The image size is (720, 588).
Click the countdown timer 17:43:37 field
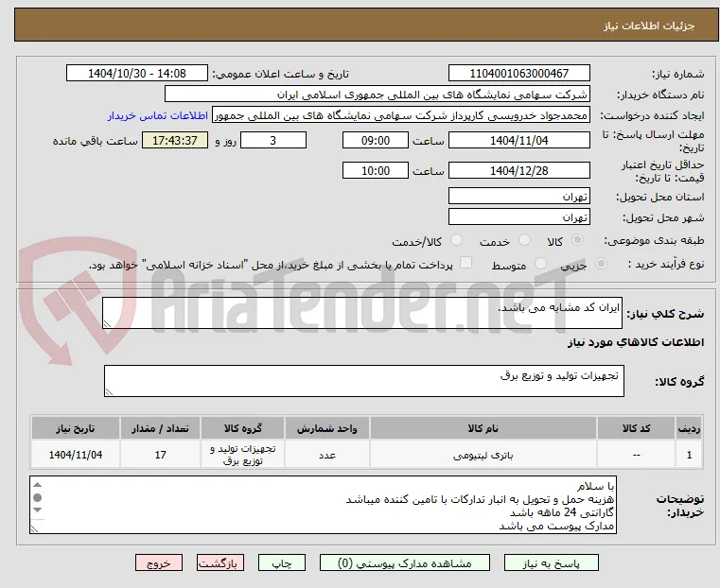coord(174,140)
